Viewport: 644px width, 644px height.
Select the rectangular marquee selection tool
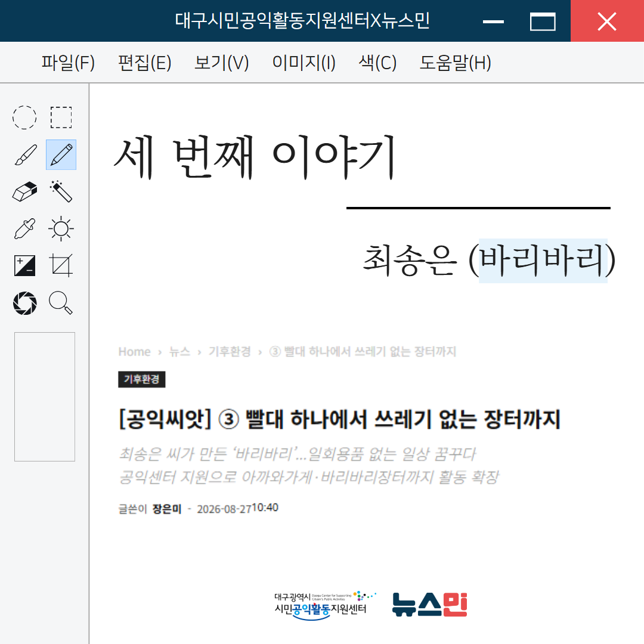coord(61,117)
